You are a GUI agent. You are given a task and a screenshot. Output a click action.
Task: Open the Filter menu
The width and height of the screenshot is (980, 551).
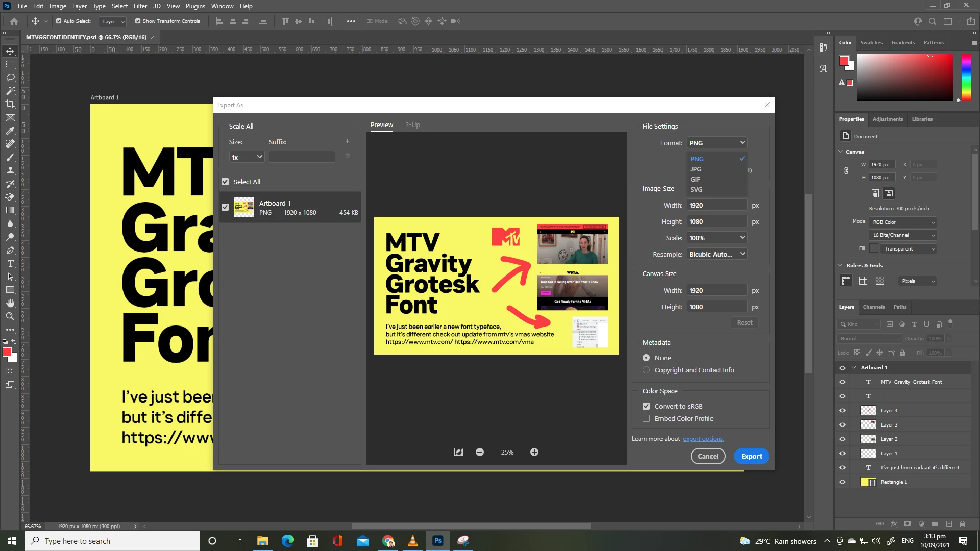pos(140,6)
